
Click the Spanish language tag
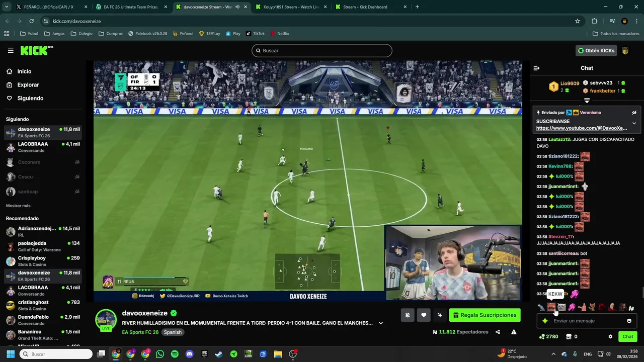tap(173, 332)
